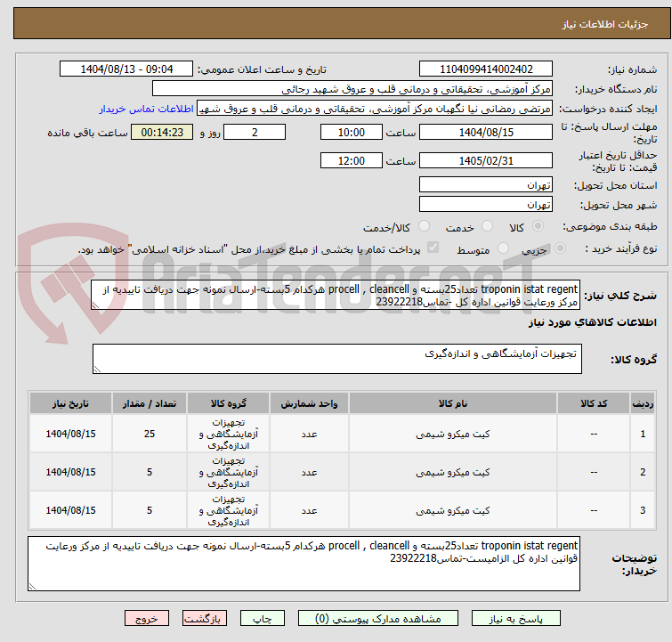The height and width of the screenshot is (642, 672).
Task: Click the resize handle of the general description box
Action: coord(95,305)
